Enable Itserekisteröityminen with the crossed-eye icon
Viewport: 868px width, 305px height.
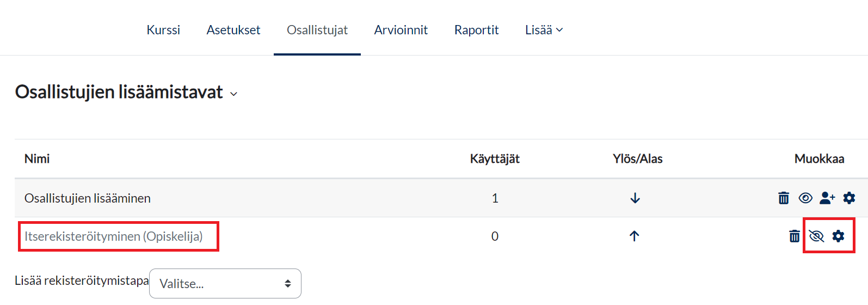point(816,236)
